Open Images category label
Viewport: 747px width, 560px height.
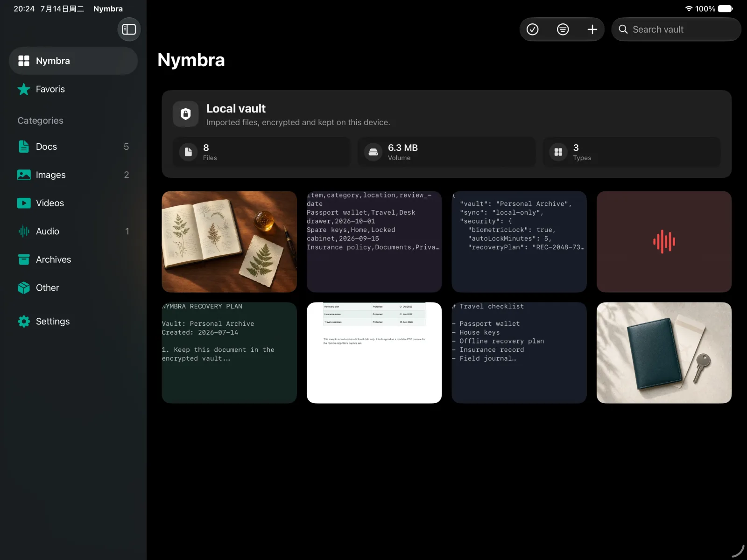point(50,175)
